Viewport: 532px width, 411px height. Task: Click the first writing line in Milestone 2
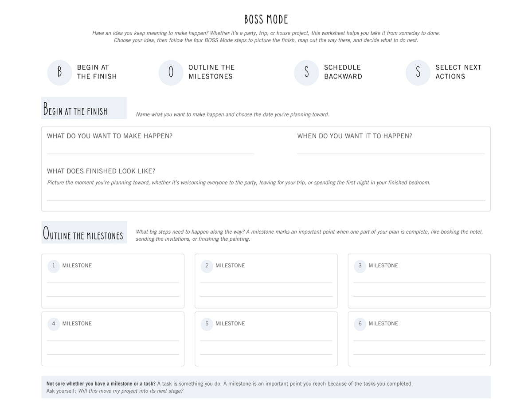pyautogui.click(x=266, y=283)
